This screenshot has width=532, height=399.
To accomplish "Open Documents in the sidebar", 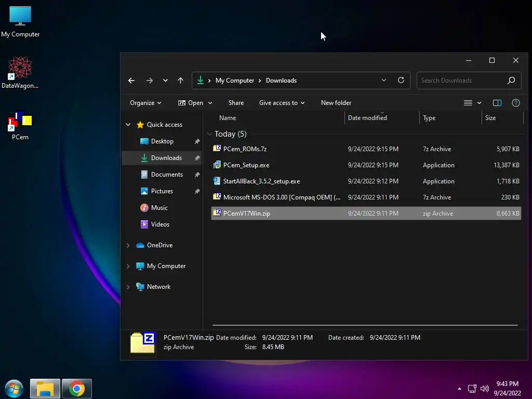I will (167, 175).
